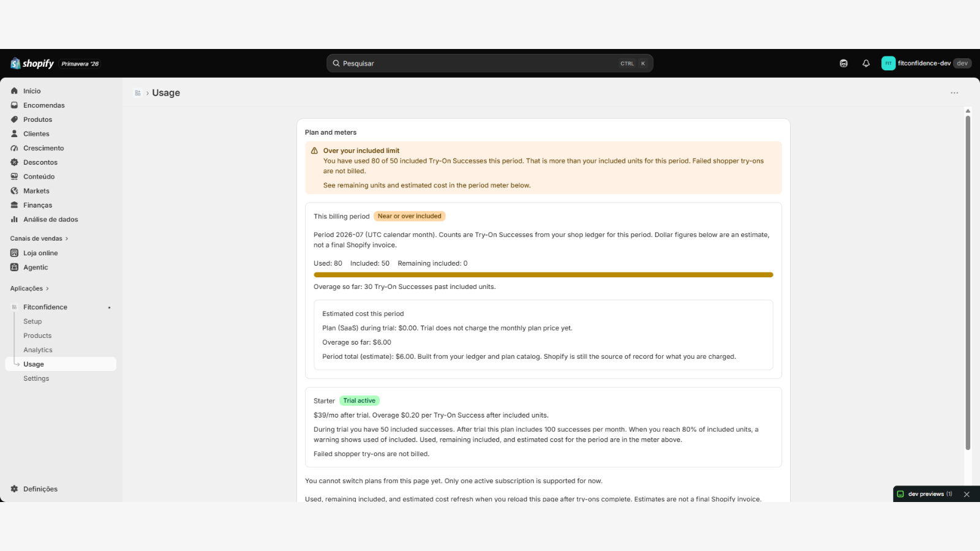Viewport: 980px width, 551px height.
Task: Click the search magnifier icon
Action: 336,63
